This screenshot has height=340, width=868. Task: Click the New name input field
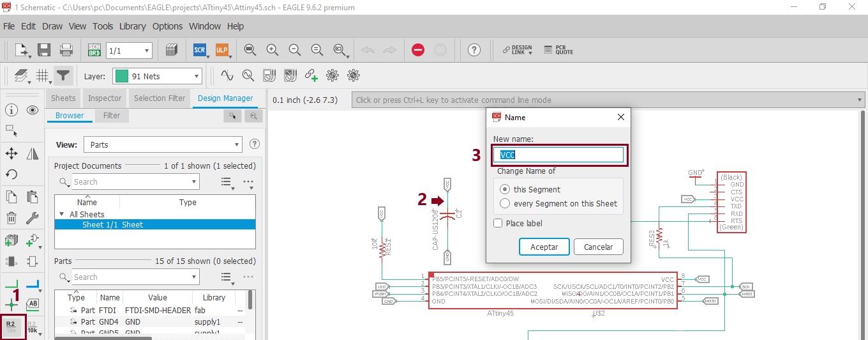(x=558, y=155)
